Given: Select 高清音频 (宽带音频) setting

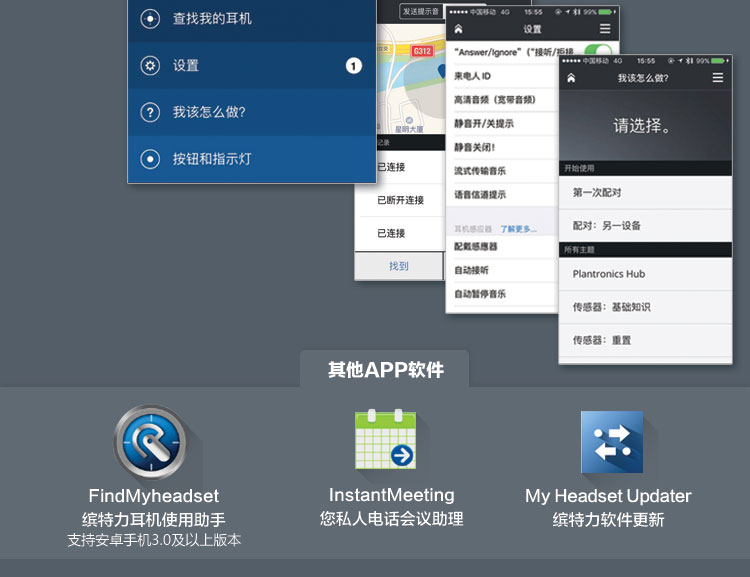Looking at the screenshot, I should (502, 100).
